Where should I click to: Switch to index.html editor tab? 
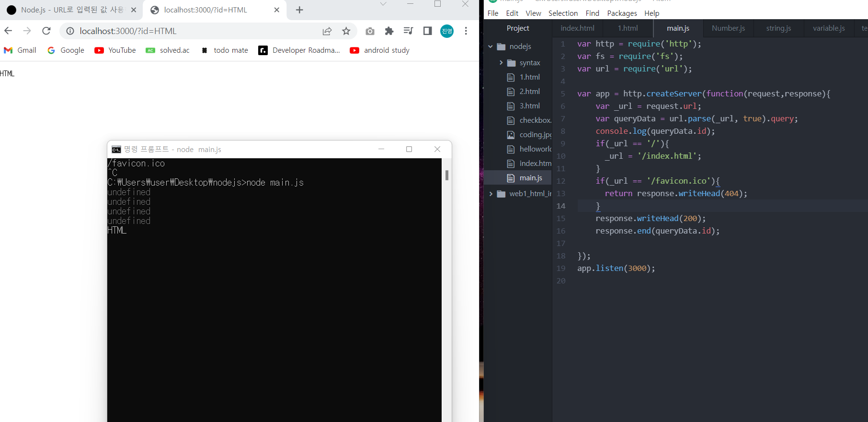click(x=577, y=28)
